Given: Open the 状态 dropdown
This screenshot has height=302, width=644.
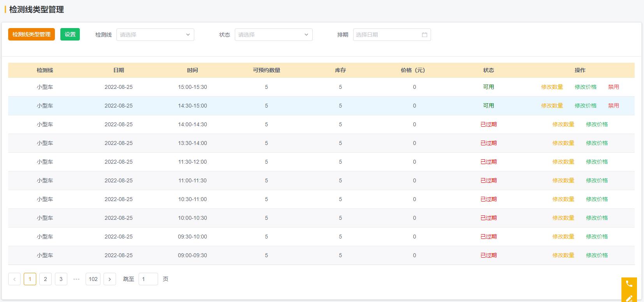Looking at the screenshot, I should click(x=274, y=35).
